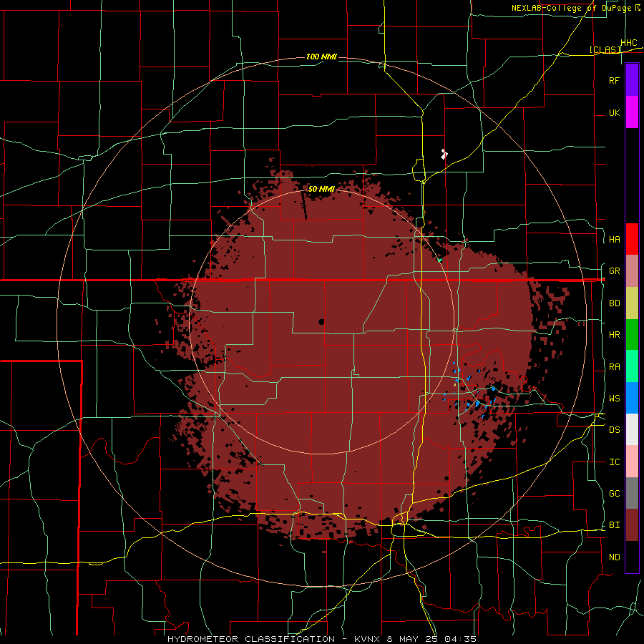
Task: Click the gray GC legend swatch
Action: pyautogui.click(x=632, y=493)
